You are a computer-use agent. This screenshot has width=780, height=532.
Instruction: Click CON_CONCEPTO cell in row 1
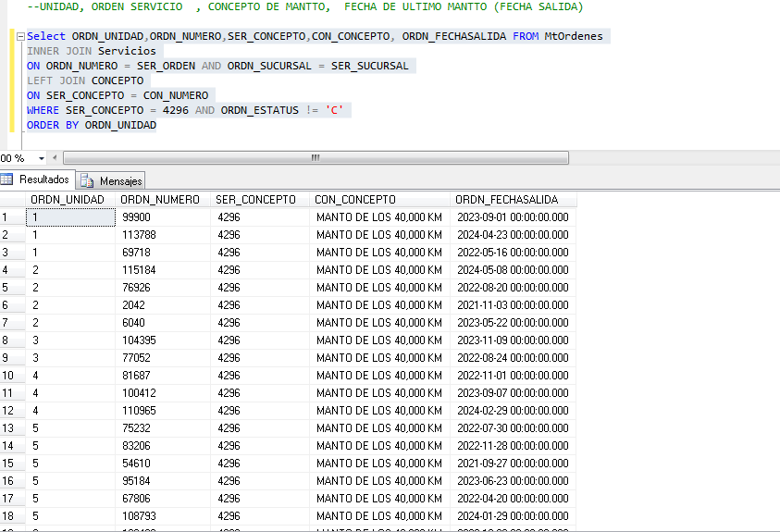pos(379,217)
